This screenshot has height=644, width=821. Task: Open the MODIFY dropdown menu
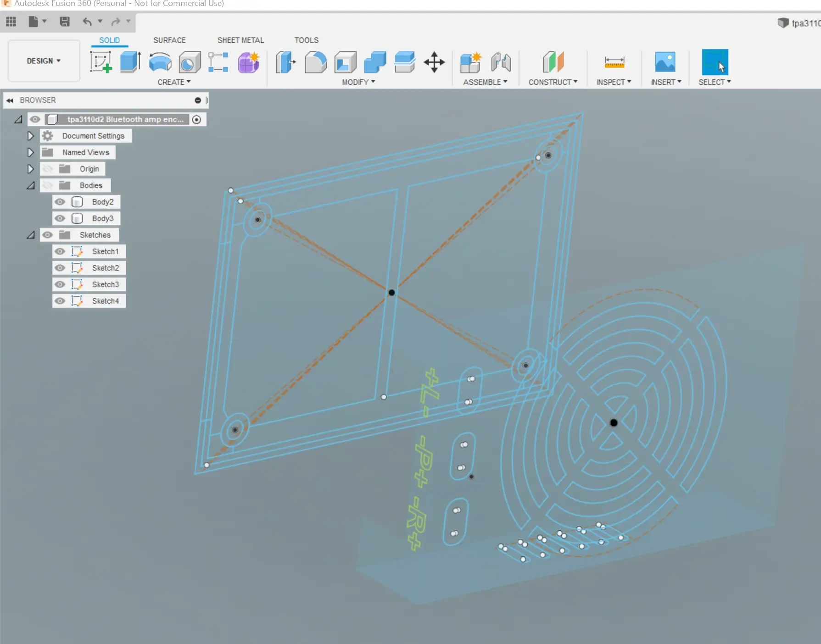click(x=358, y=82)
